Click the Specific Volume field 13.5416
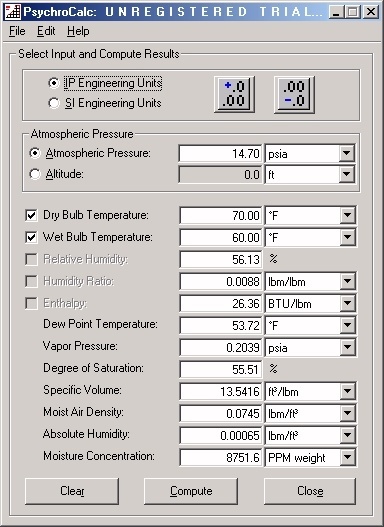Viewport: 384px width, 527px height. 221,392
